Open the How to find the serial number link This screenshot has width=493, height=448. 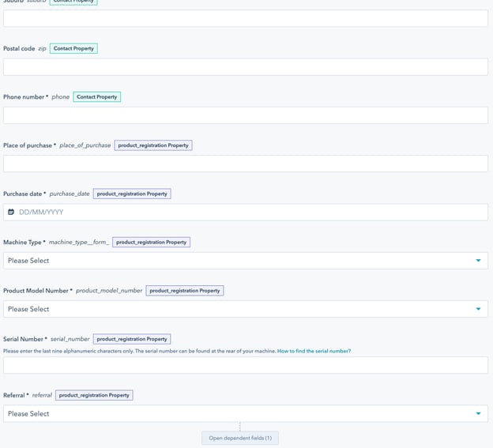(x=314, y=351)
